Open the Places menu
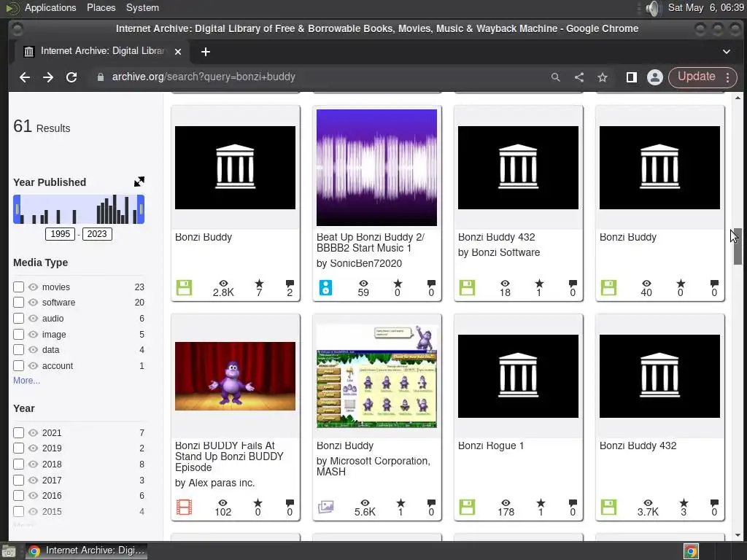The image size is (747, 560). (101, 7)
